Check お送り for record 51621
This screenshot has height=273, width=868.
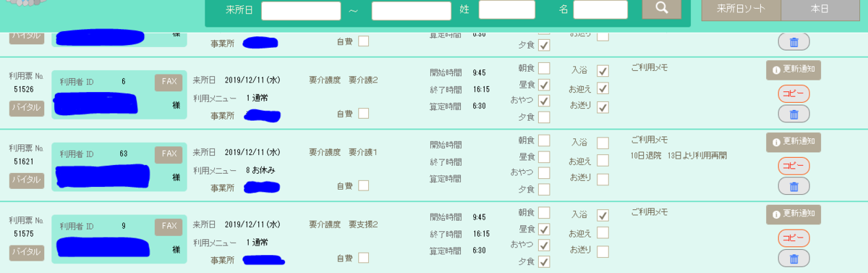pos(603,179)
